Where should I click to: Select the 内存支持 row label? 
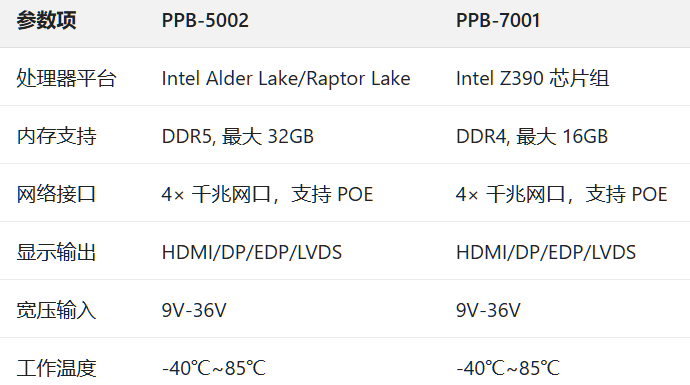pyautogui.click(x=56, y=136)
